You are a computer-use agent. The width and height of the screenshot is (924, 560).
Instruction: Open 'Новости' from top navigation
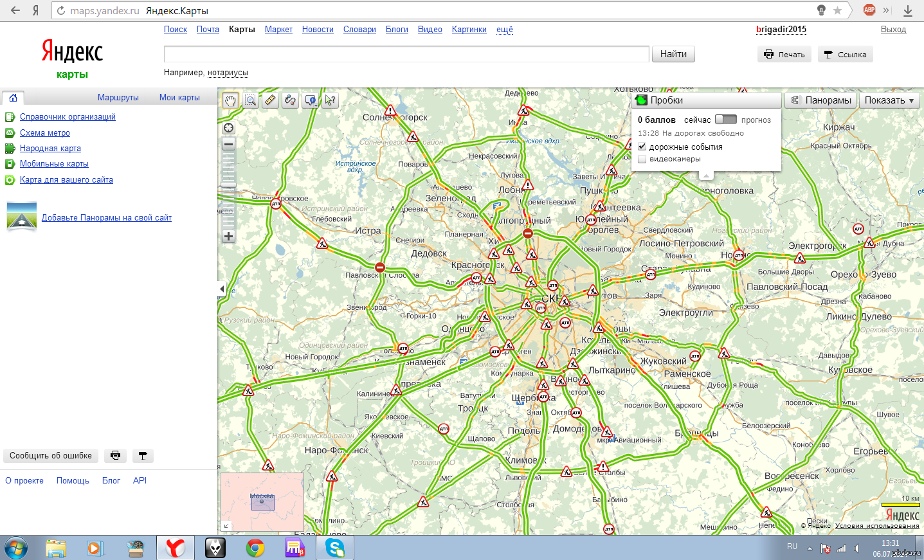pos(318,30)
